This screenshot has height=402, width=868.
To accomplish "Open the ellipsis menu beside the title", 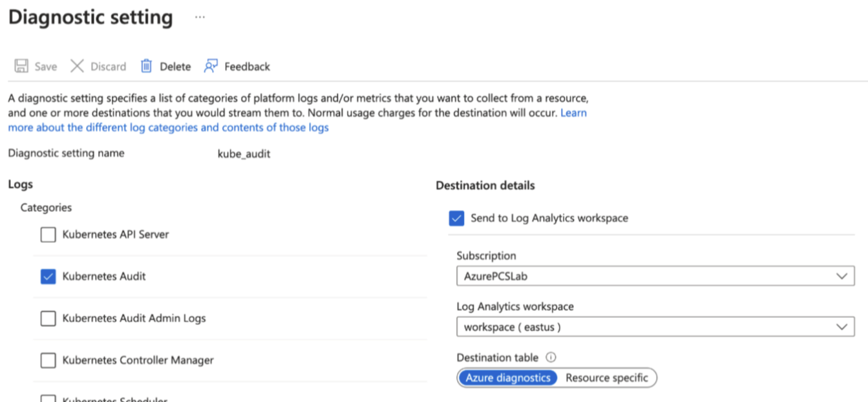I will (x=200, y=17).
